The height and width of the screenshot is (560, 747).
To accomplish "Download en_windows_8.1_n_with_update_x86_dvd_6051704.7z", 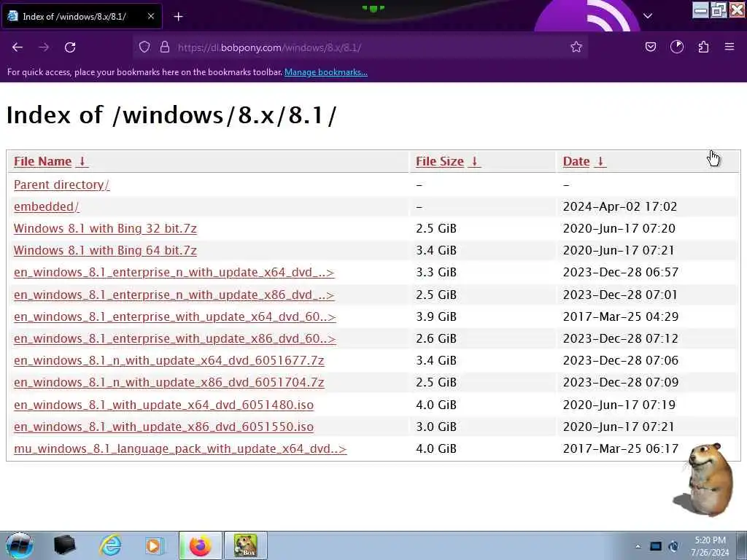I will [169, 382].
